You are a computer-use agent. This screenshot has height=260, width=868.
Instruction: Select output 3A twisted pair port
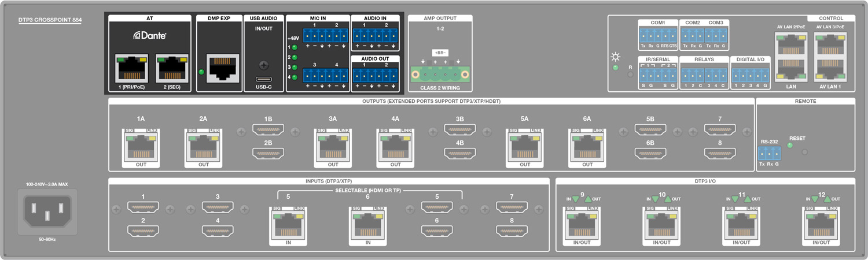333,148
